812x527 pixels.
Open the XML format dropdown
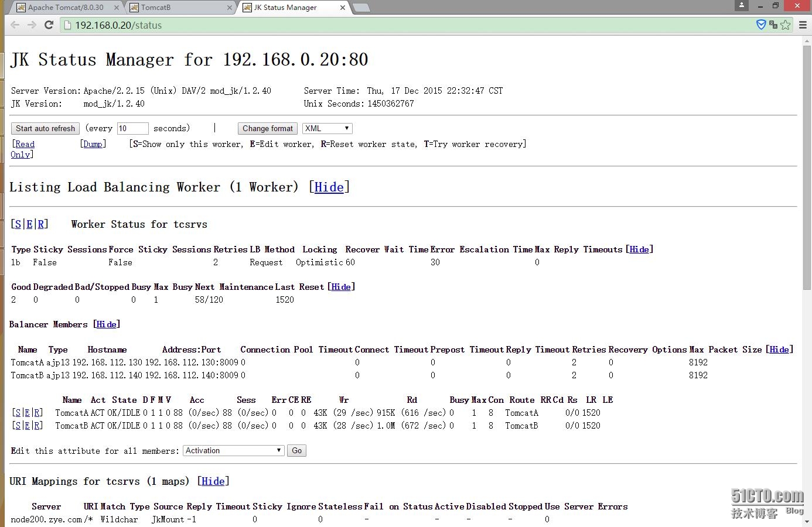coord(327,128)
